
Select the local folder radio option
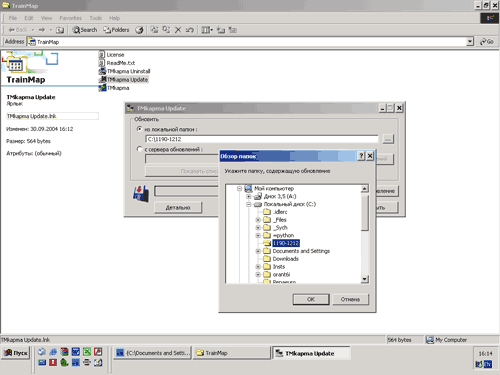[x=140, y=129]
